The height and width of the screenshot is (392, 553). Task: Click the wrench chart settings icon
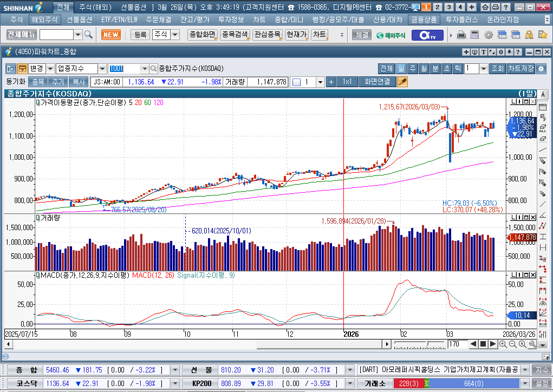(532, 344)
